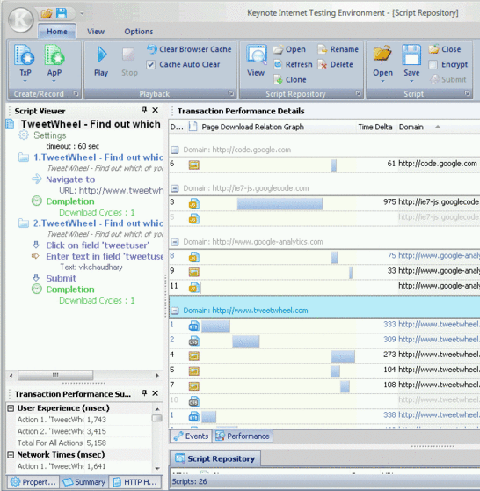
Task: Click the 273 ms download bar in row 4
Action: point(343,357)
